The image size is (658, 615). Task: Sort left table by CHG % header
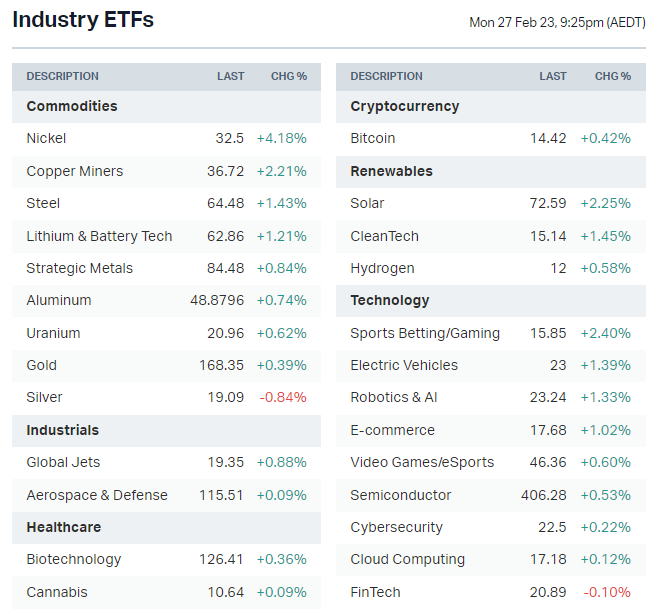click(x=289, y=76)
